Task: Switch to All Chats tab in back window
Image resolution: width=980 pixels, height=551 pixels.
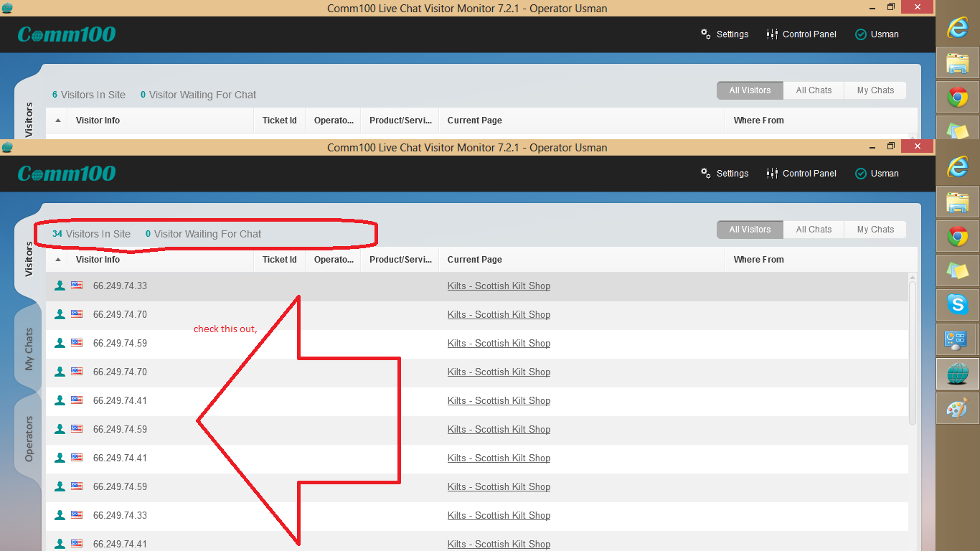Action: (x=814, y=90)
